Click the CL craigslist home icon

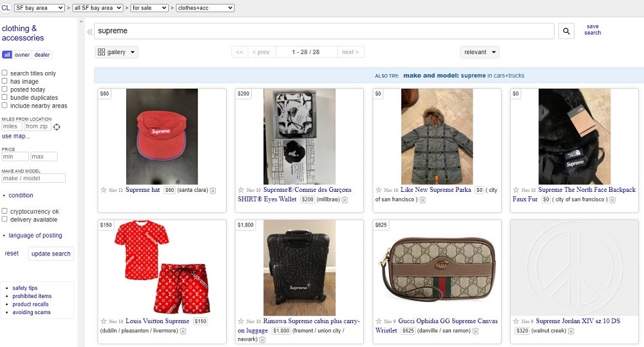[6, 8]
